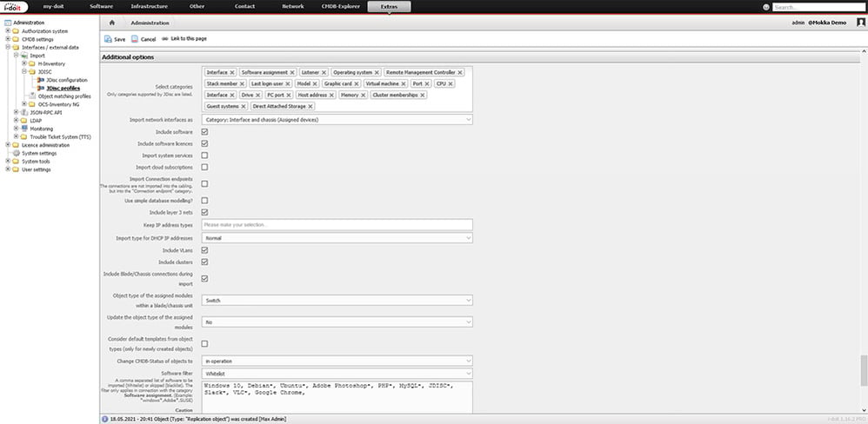Click the Keep IP address types field
Screen dimensions: 868x424
point(337,224)
